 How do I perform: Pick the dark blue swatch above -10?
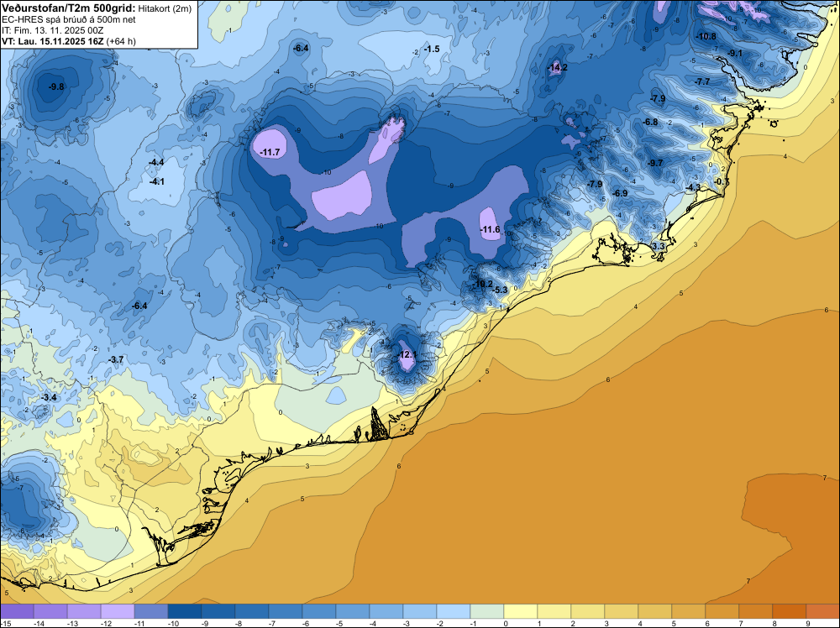click(x=185, y=611)
